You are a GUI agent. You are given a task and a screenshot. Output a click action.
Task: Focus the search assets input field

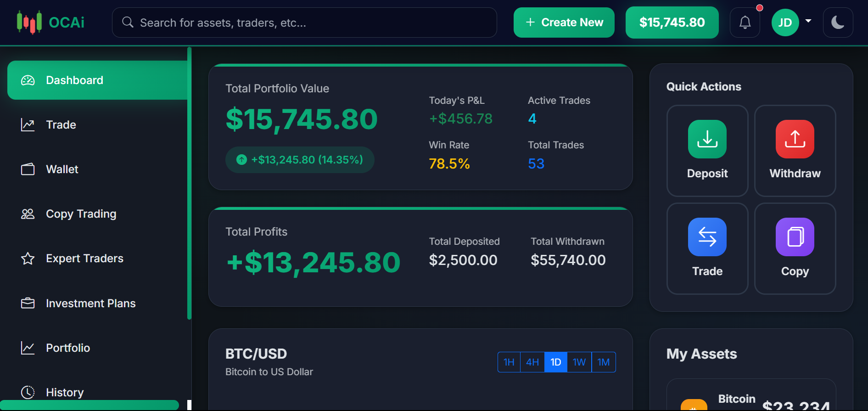point(304,23)
